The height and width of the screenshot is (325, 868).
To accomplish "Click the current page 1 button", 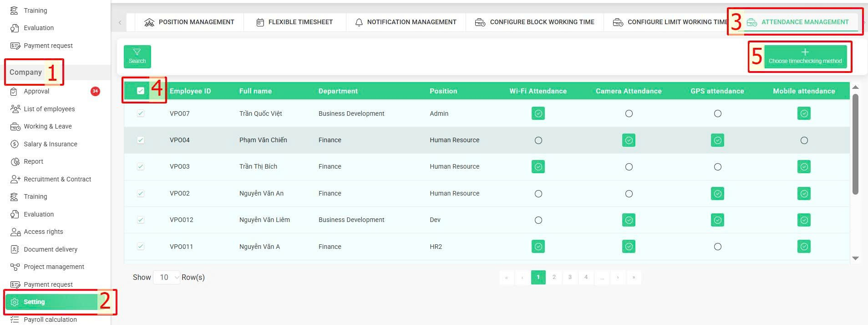I will point(538,277).
